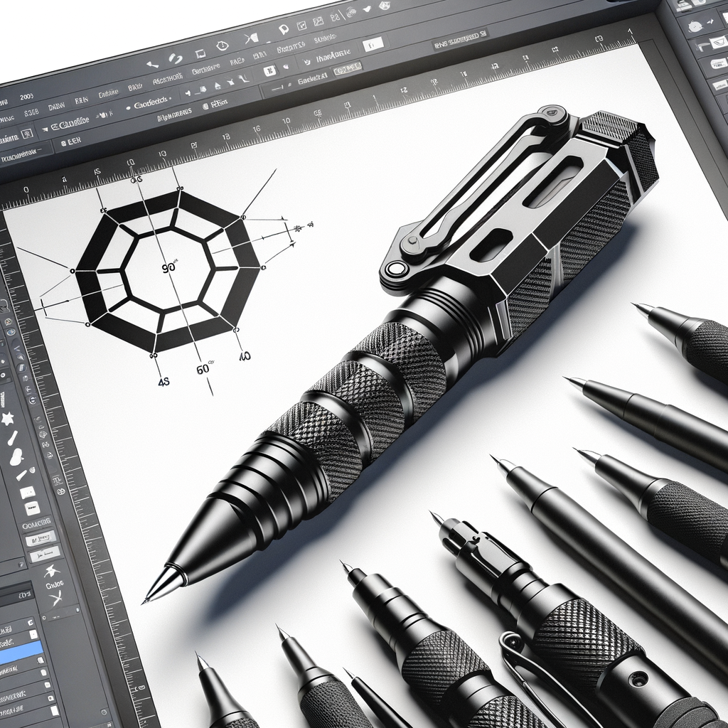Click the Gaeketal label in options bar
728x728 pixels.
(x=313, y=80)
